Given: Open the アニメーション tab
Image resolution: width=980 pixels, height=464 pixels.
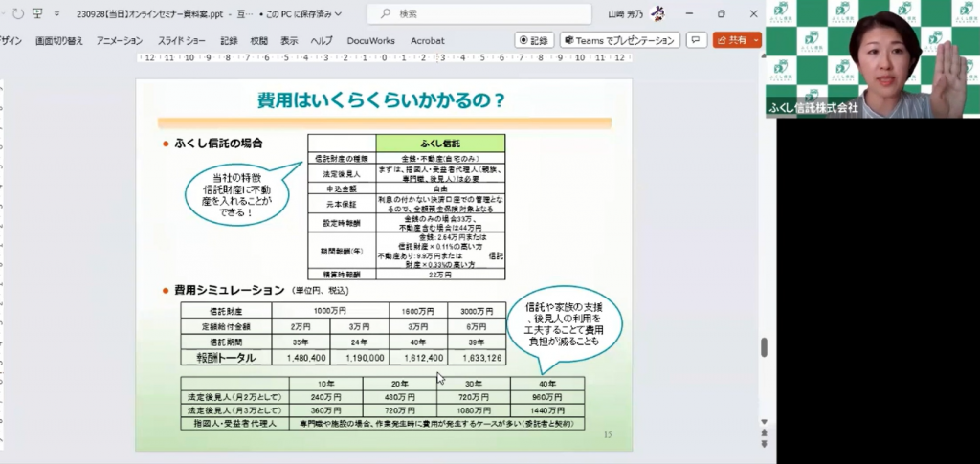Looking at the screenshot, I should [x=120, y=40].
